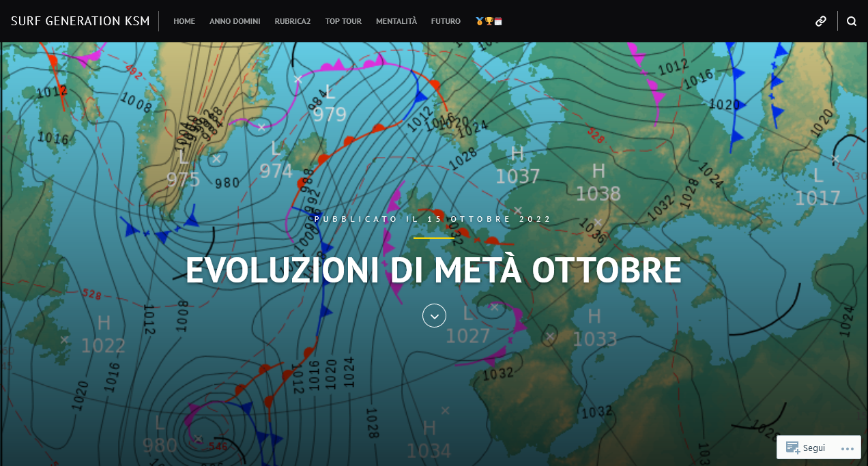Open the HOME menu item
The image size is (868, 466).
tap(184, 21)
